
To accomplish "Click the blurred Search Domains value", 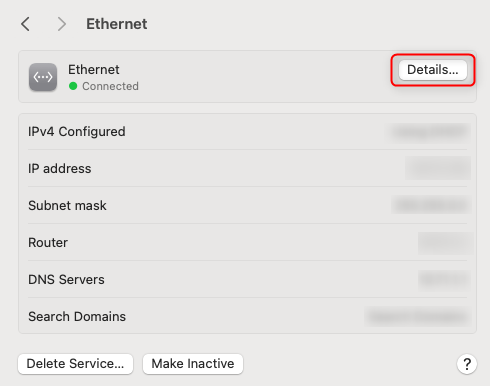I will pos(418,317).
